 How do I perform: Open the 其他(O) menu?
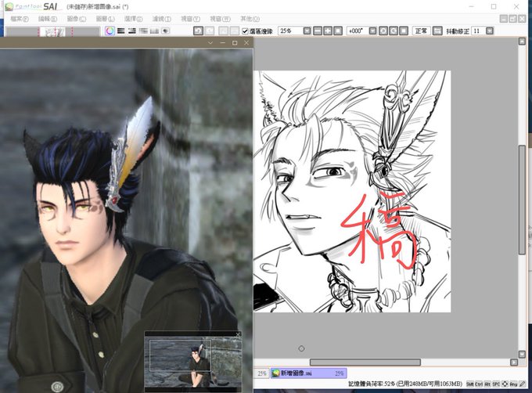click(x=250, y=19)
